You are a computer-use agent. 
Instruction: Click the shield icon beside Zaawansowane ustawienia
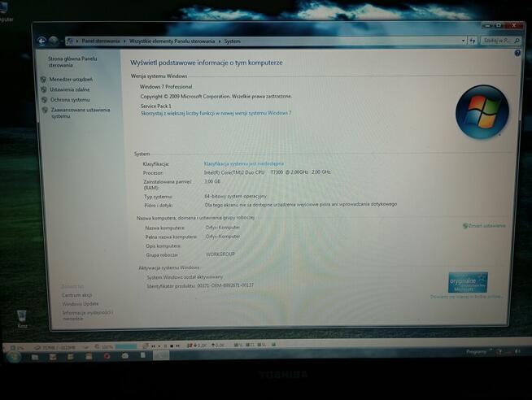pyautogui.click(x=45, y=110)
